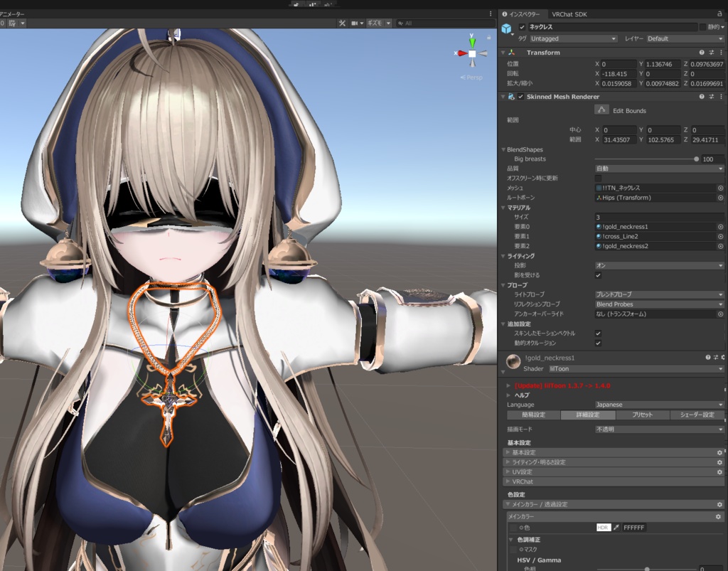Open ライトプローブ ブレンドプローブ dropdown
This screenshot has width=728, height=571.
pos(659,295)
